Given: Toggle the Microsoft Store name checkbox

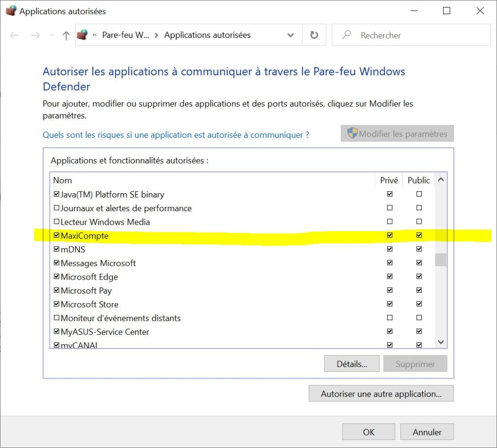Looking at the screenshot, I should coord(56,304).
